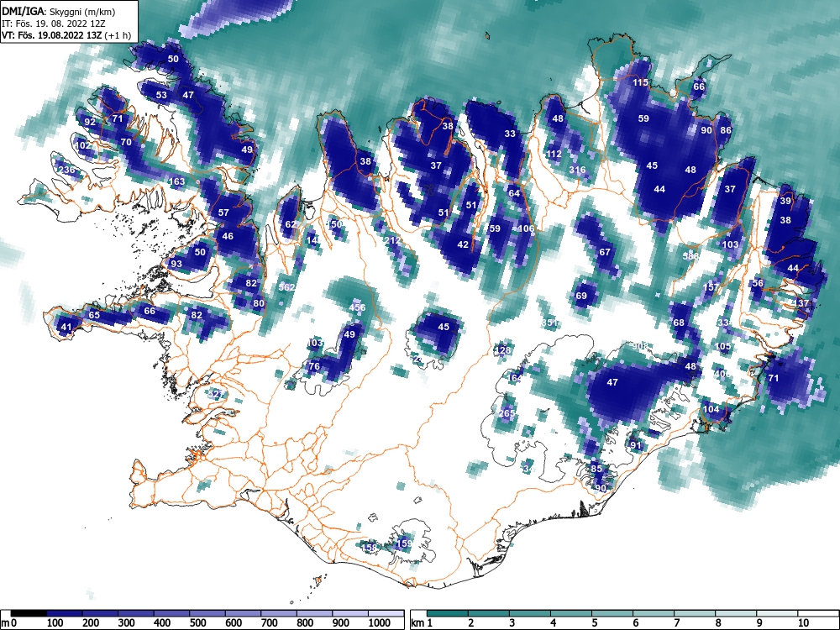Click the visibility value 106 on the map
This screenshot has width=840, height=630.
[x=526, y=228]
